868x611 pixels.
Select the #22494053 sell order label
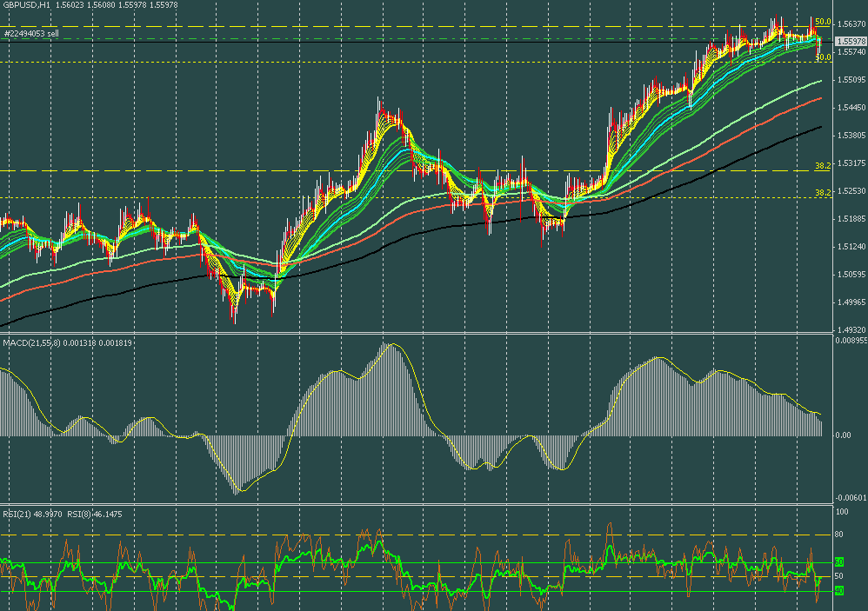[31, 34]
